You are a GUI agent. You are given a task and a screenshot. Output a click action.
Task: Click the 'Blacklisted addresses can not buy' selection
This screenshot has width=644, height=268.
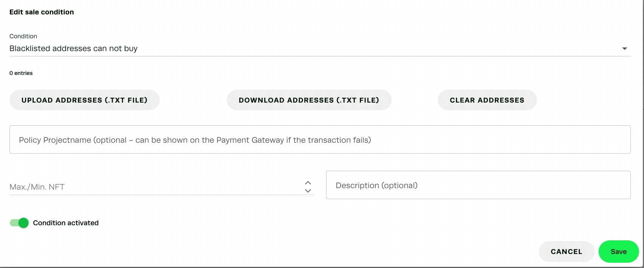pyautogui.click(x=73, y=48)
